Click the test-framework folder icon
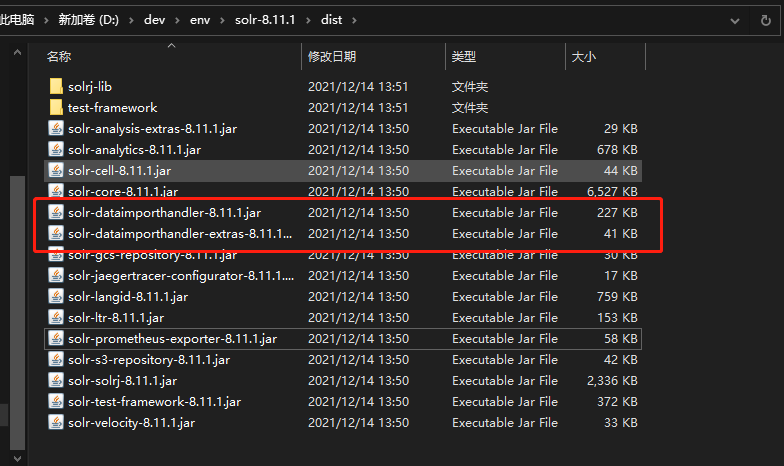784x466 pixels. [x=56, y=108]
